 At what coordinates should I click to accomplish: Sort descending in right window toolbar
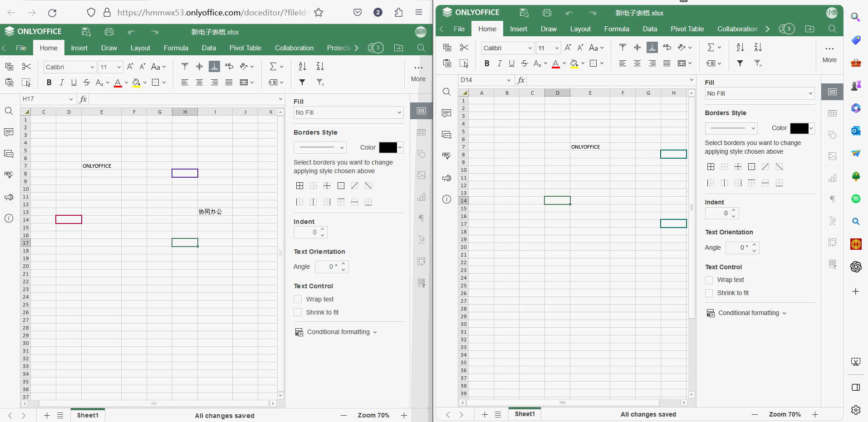(758, 48)
